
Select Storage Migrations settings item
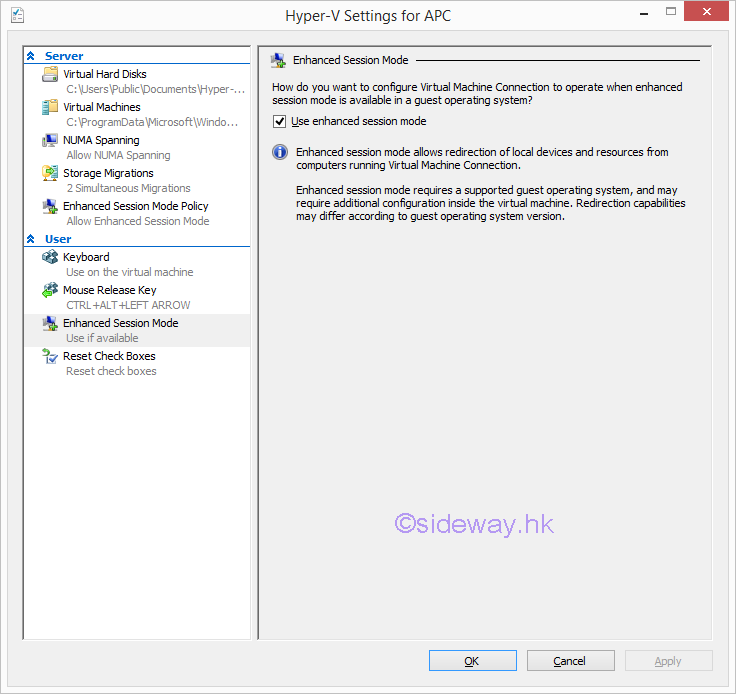pyautogui.click(x=108, y=173)
